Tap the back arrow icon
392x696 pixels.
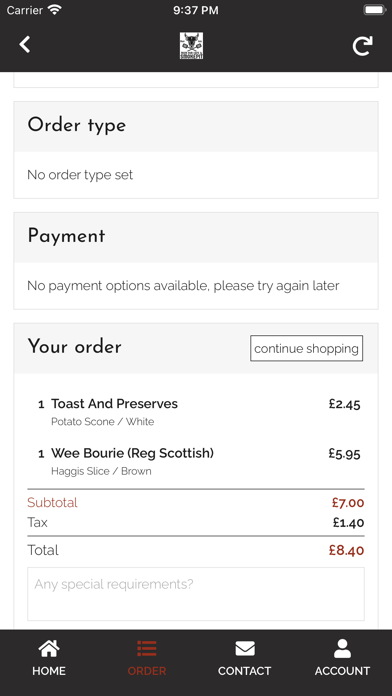(x=25, y=45)
